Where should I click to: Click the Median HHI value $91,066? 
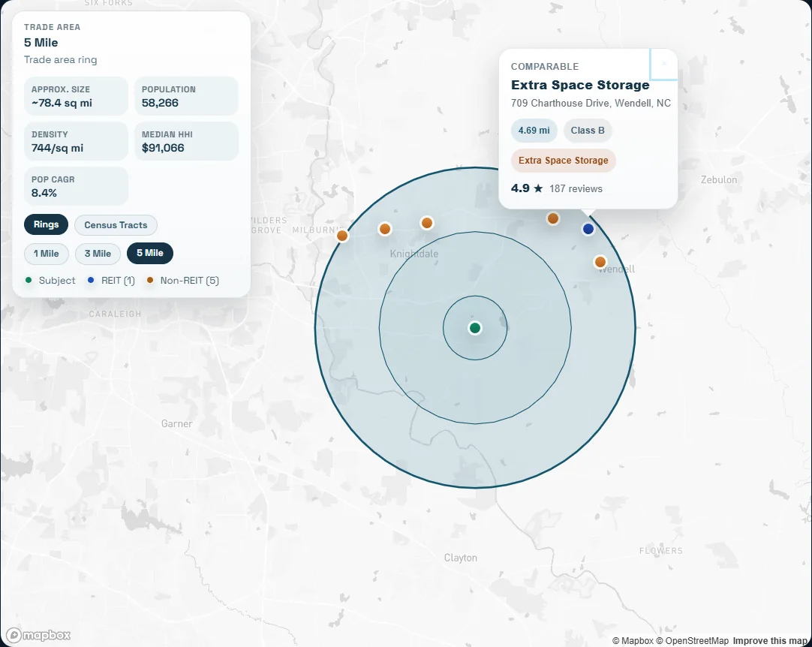[x=163, y=148]
